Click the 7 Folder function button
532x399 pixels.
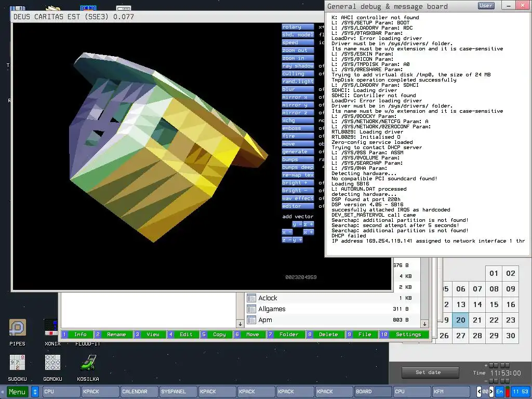pyautogui.click(x=286, y=335)
